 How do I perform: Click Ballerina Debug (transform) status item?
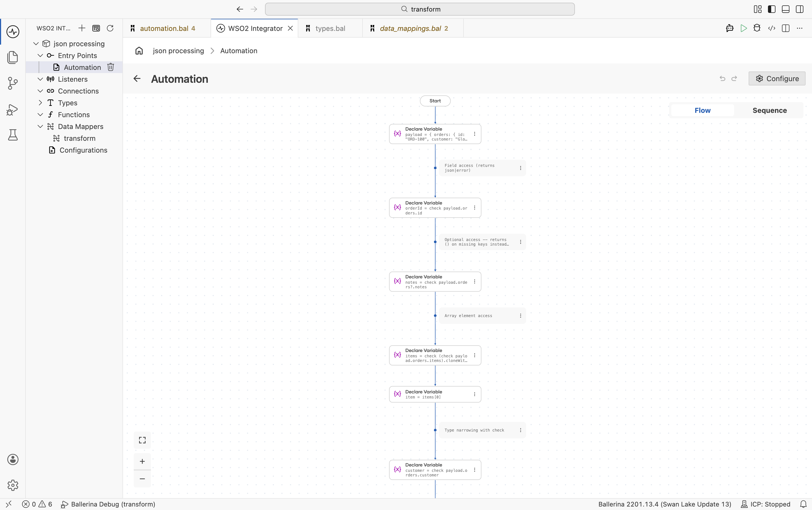coord(108,504)
